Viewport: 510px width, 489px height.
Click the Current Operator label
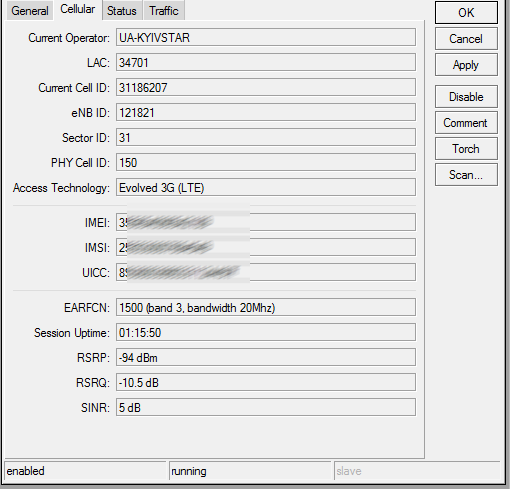click(69, 38)
